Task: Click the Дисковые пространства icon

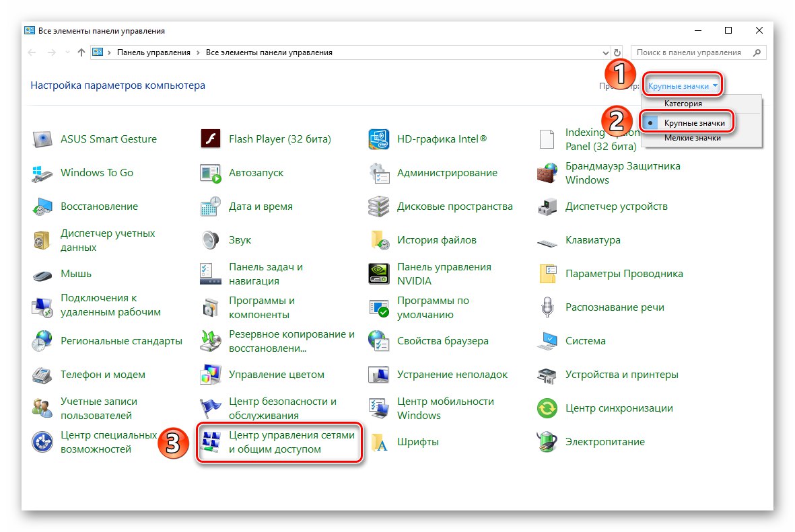Action: click(379, 206)
